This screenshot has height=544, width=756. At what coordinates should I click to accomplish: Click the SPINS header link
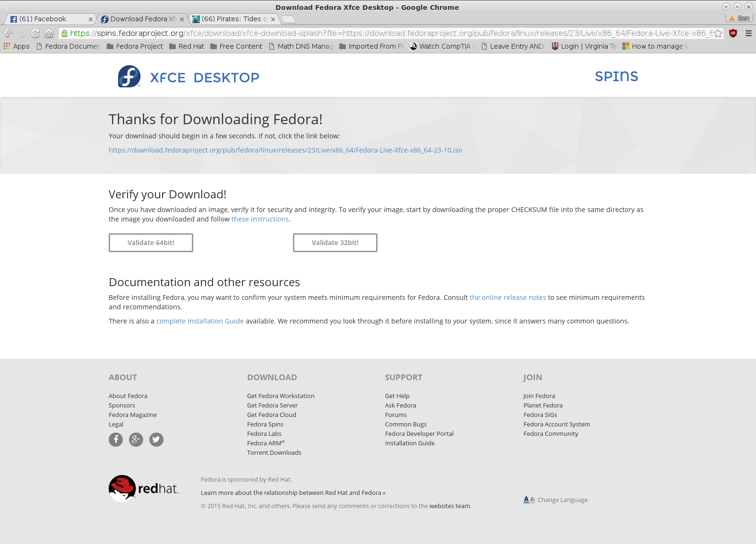(617, 76)
